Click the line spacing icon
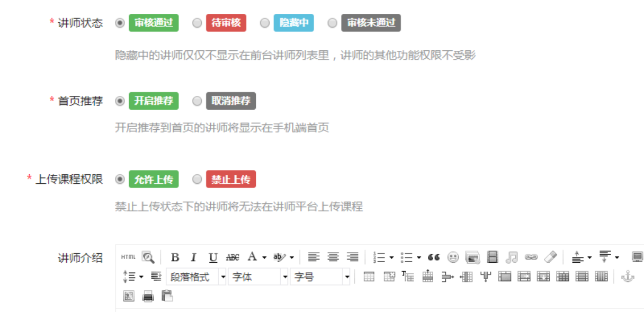 [x=129, y=277]
